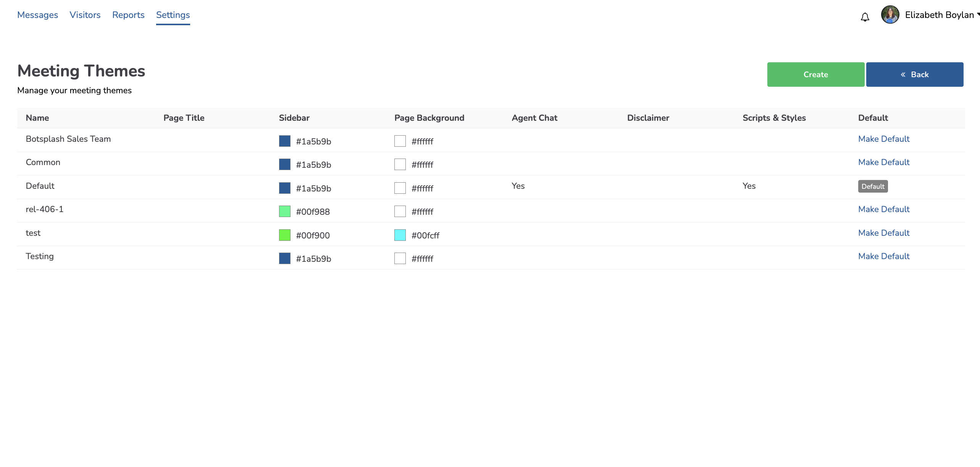Make Botsplash Sales Team the default theme
Screen dimensions: 980x467
(x=883, y=139)
